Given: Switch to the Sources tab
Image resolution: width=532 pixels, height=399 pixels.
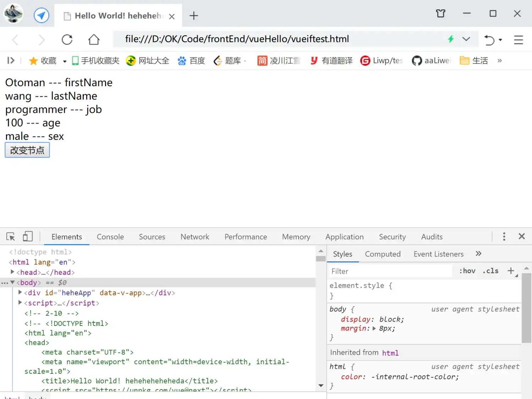Looking at the screenshot, I should coord(152,237).
